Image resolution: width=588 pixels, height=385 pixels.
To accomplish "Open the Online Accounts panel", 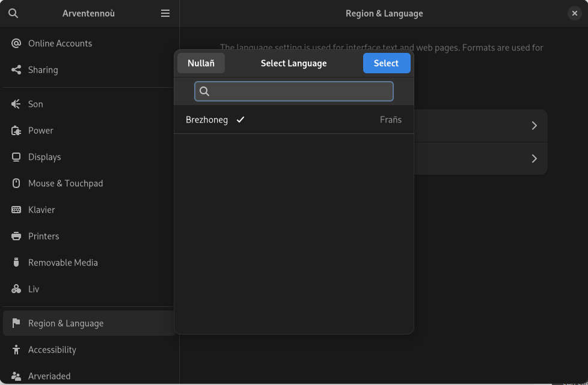I will coord(88,43).
